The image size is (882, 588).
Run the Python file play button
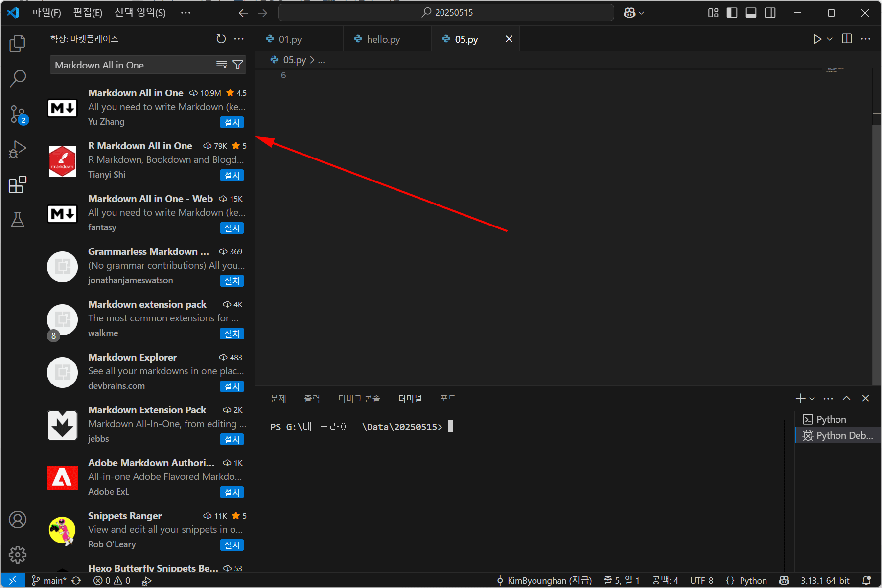[x=817, y=39]
